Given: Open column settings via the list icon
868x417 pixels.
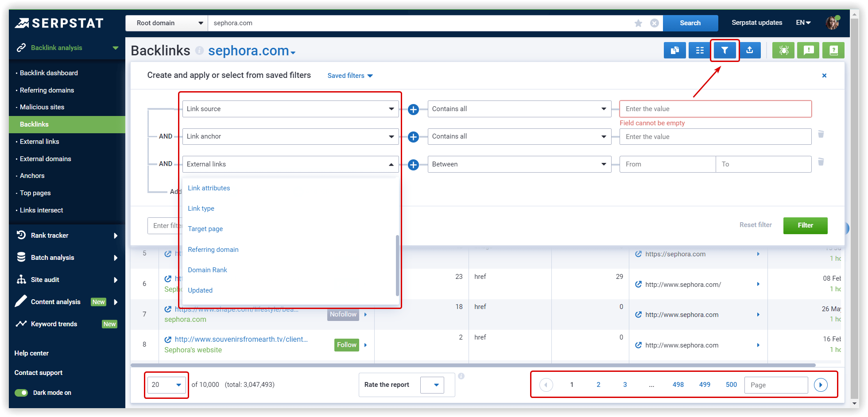Looking at the screenshot, I should pos(699,50).
